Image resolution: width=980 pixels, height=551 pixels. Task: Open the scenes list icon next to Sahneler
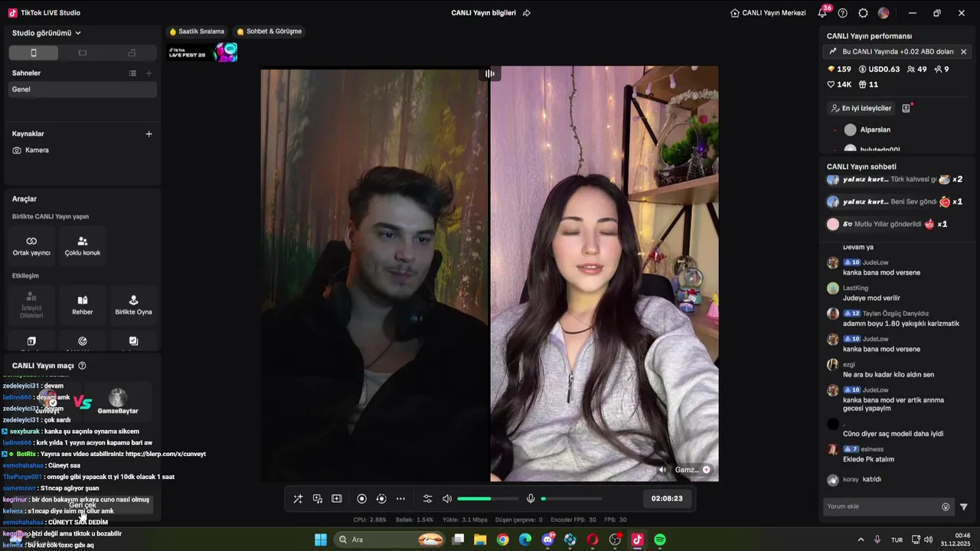tap(132, 73)
